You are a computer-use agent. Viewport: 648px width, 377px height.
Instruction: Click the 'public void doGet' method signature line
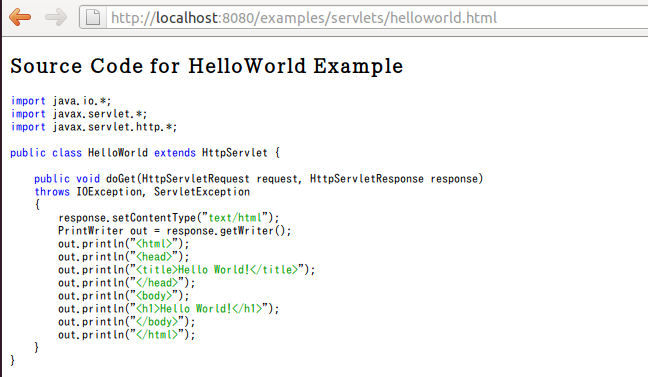click(258, 179)
